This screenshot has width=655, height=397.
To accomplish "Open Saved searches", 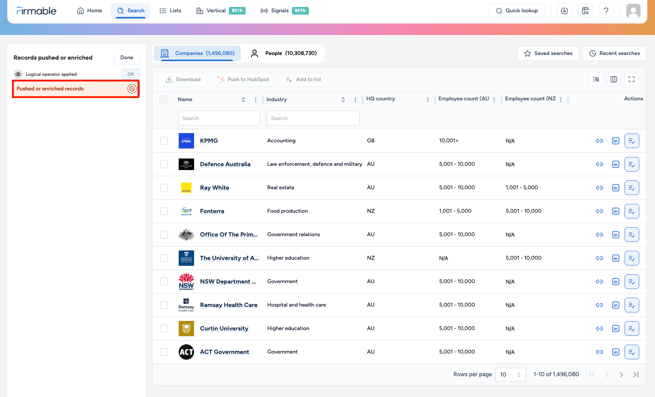I will coord(548,53).
